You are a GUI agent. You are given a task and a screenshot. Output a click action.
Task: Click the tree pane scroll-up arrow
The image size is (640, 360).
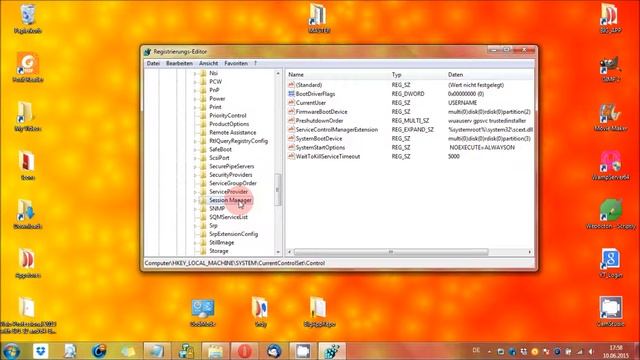coord(278,73)
